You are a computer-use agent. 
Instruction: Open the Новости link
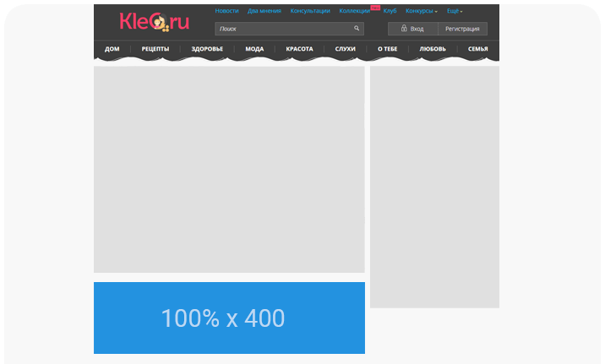pyautogui.click(x=226, y=11)
